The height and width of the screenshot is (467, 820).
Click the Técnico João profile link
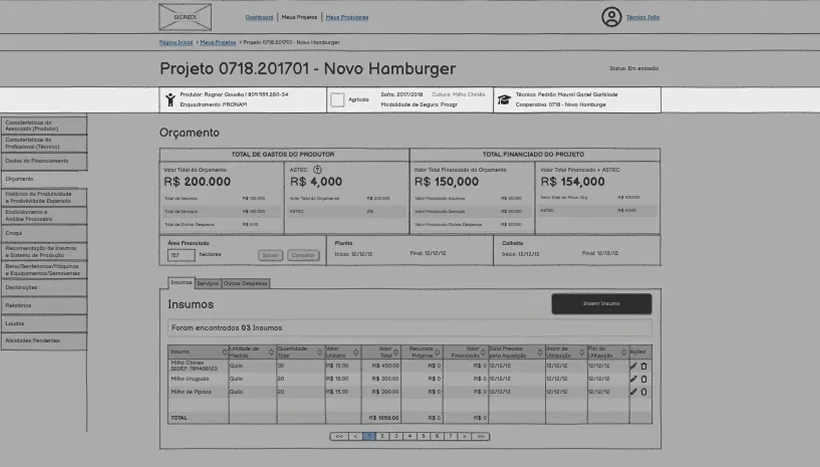(643, 17)
